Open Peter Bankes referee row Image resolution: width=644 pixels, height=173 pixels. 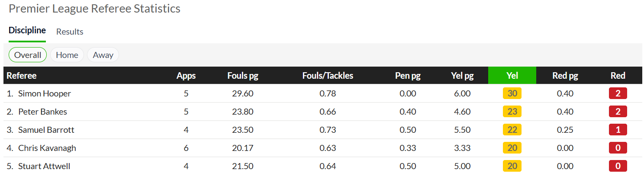(42, 112)
